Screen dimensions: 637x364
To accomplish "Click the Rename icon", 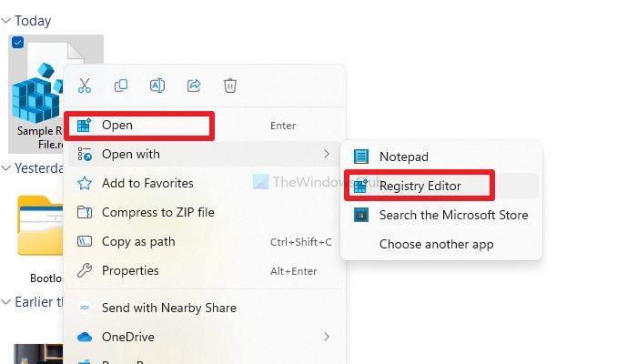I will (x=157, y=86).
